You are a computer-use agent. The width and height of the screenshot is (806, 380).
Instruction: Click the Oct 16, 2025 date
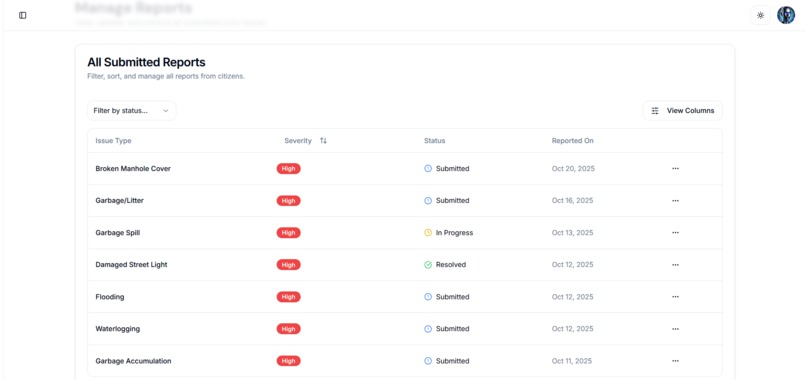[x=573, y=201]
